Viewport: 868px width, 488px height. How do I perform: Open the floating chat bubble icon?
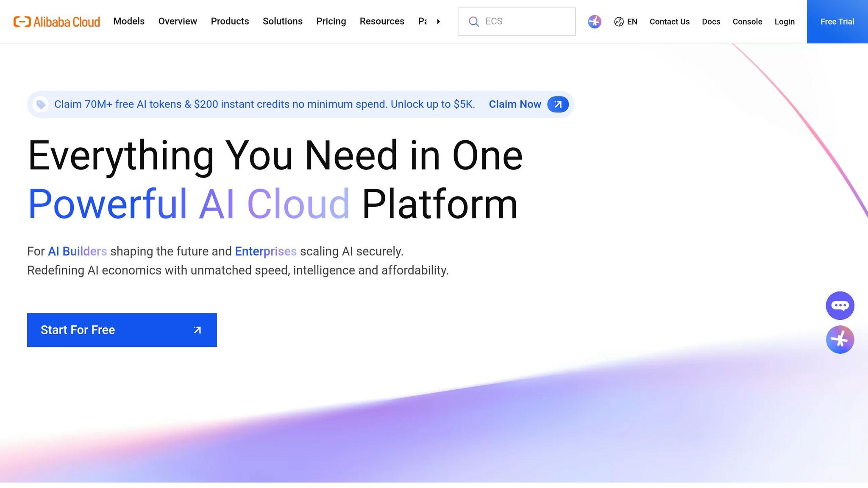coord(840,305)
